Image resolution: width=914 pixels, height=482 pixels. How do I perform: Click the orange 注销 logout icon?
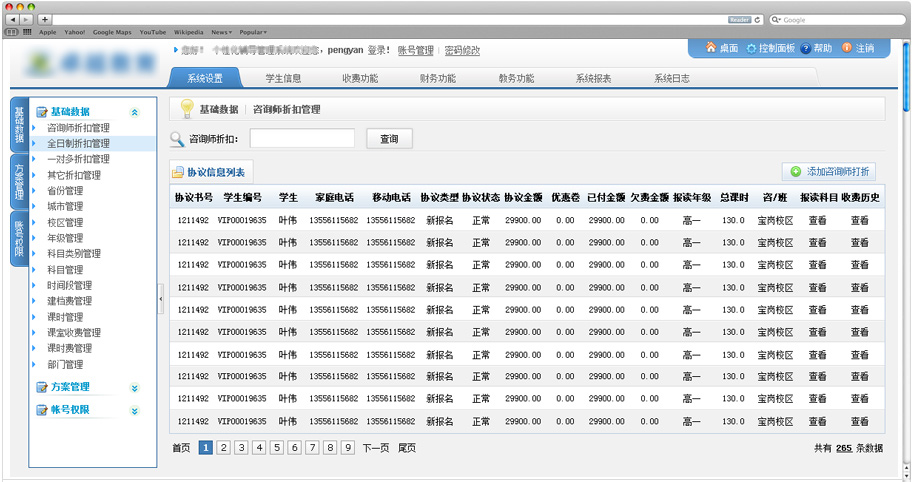pos(846,48)
